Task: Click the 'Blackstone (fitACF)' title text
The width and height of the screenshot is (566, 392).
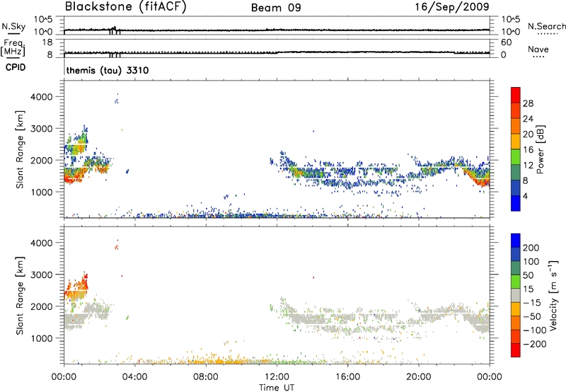Action: click(126, 7)
